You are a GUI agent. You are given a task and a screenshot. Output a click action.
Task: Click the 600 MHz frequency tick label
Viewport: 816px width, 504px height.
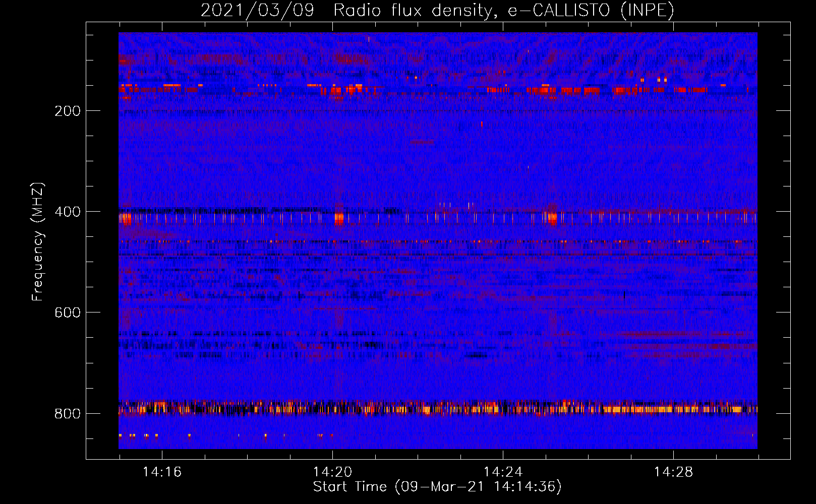(x=68, y=312)
